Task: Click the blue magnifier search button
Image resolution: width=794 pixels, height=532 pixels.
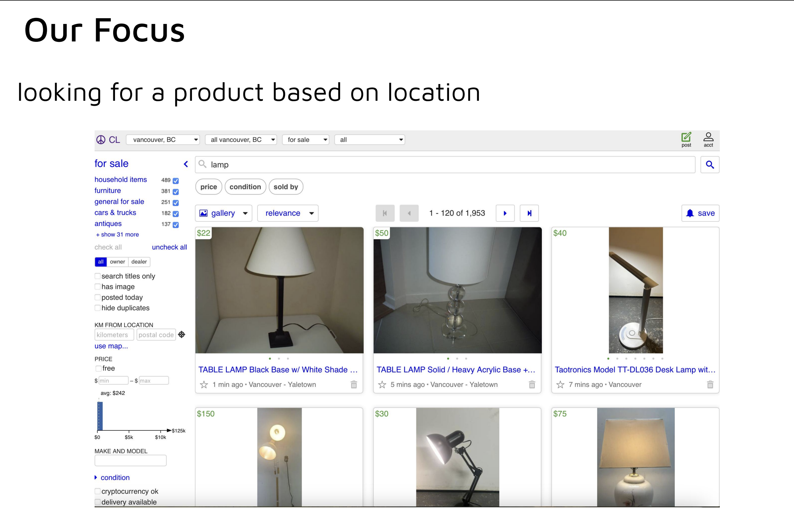Action: pos(710,164)
